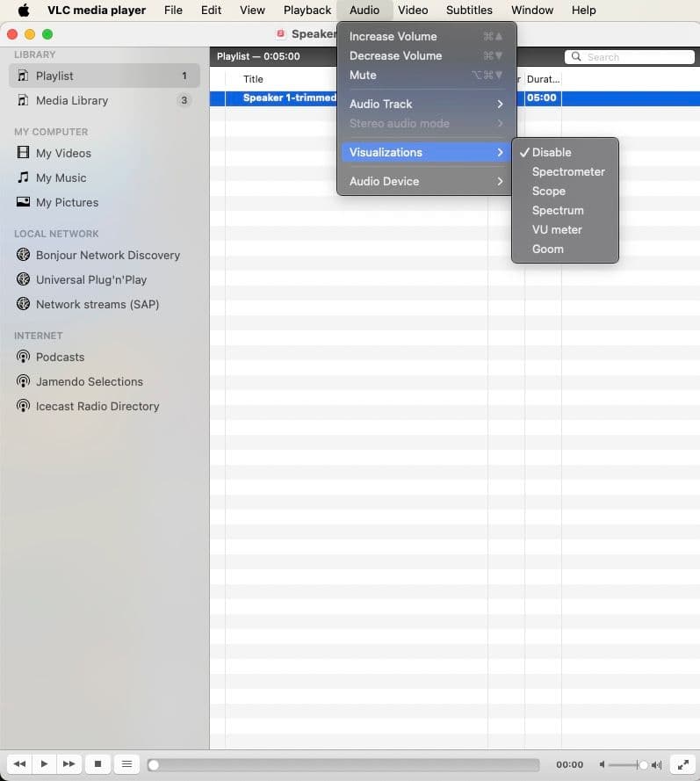Turn on the Goom visualization
Screen dimensions: 700x781
click(548, 249)
